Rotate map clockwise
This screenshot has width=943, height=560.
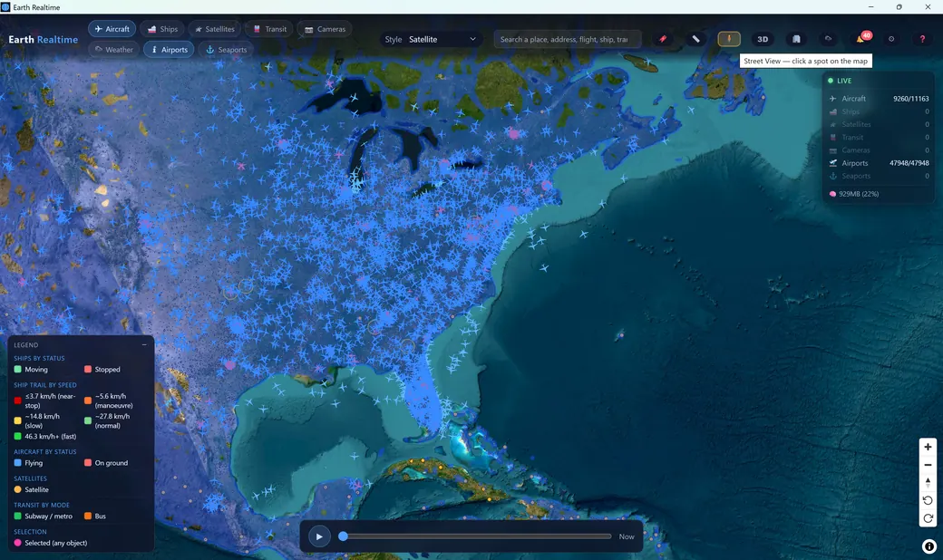(928, 518)
